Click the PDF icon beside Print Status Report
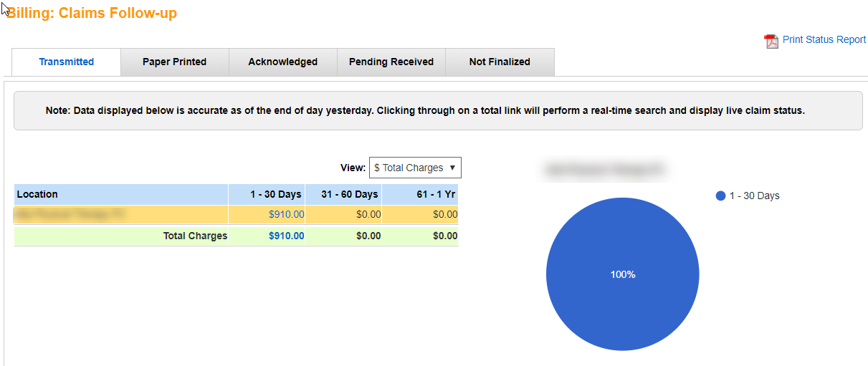This screenshot has height=366, width=868. coord(771,41)
